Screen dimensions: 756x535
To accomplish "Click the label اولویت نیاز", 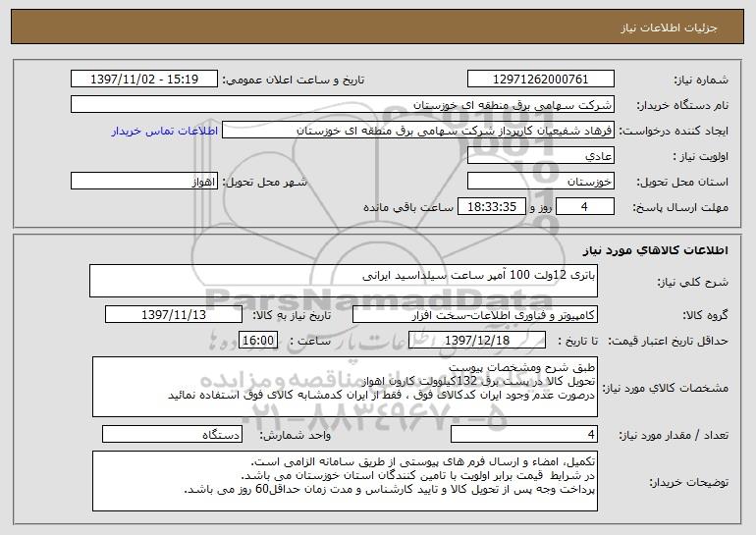I will click(701, 157).
